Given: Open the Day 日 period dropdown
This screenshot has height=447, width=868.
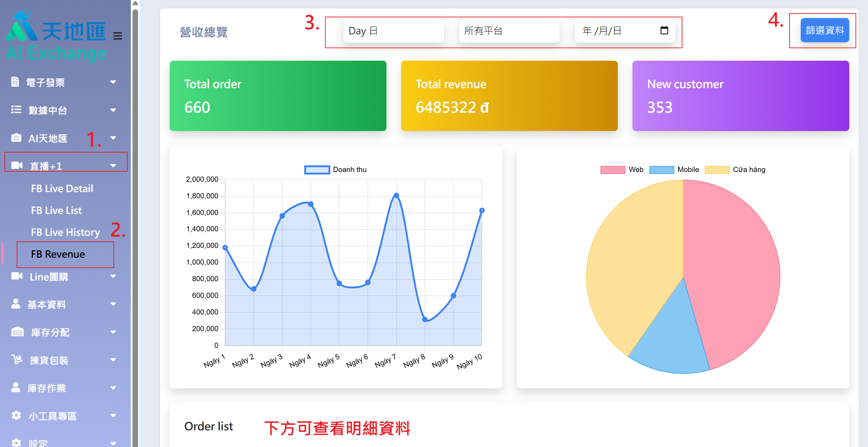Looking at the screenshot, I should 393,31.
